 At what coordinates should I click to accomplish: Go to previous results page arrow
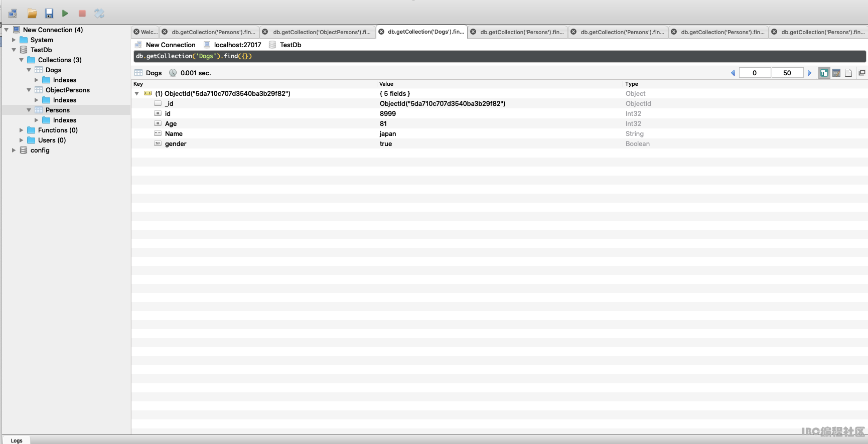[733, 73]
